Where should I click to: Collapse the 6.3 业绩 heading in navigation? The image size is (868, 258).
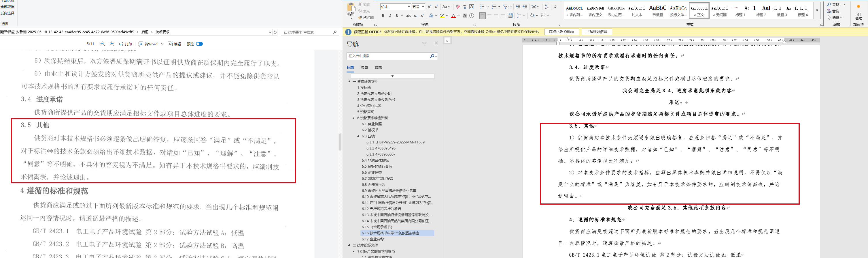pos(358,136)
